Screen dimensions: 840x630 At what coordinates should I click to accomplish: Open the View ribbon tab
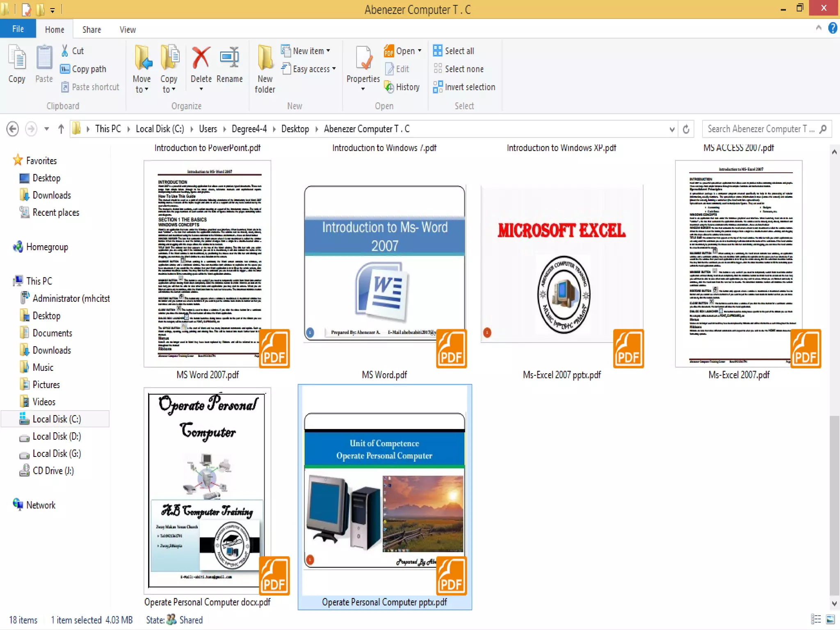[127, 30]
